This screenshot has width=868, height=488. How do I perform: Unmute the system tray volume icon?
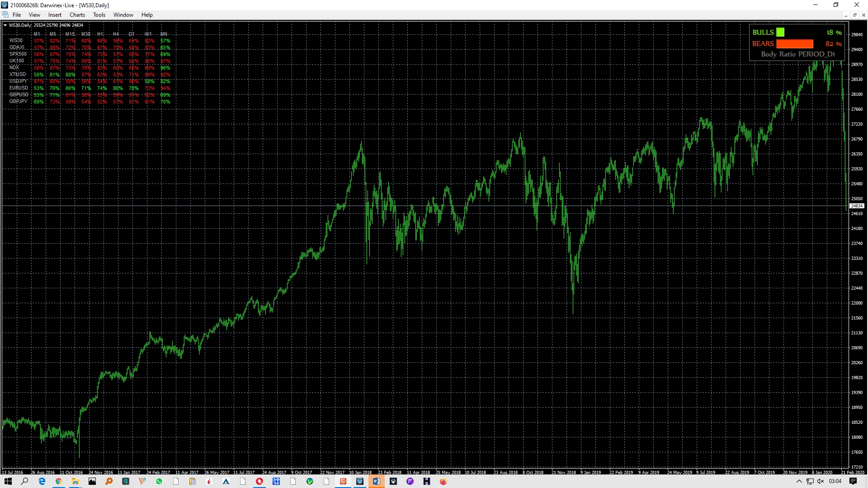pyautogui.click(x=821, y=481)
